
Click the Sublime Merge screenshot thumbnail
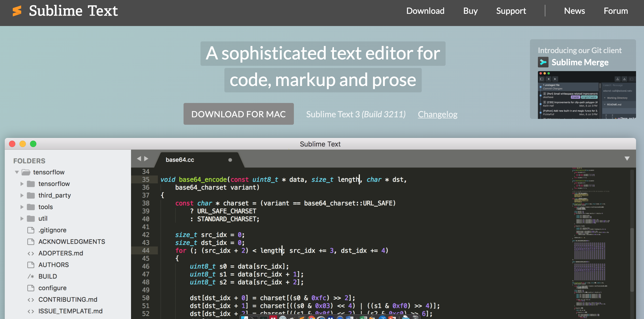pyautogui.click(x=587, y=95)
